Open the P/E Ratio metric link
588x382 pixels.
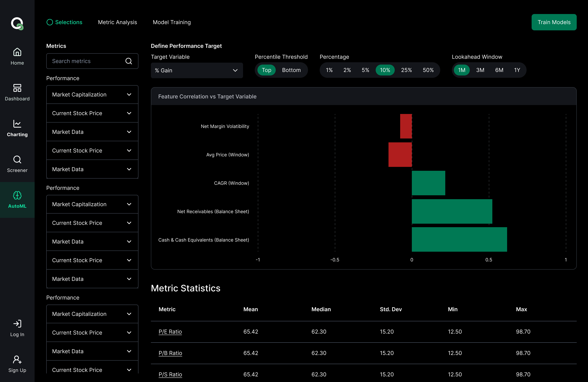[170, 332]
